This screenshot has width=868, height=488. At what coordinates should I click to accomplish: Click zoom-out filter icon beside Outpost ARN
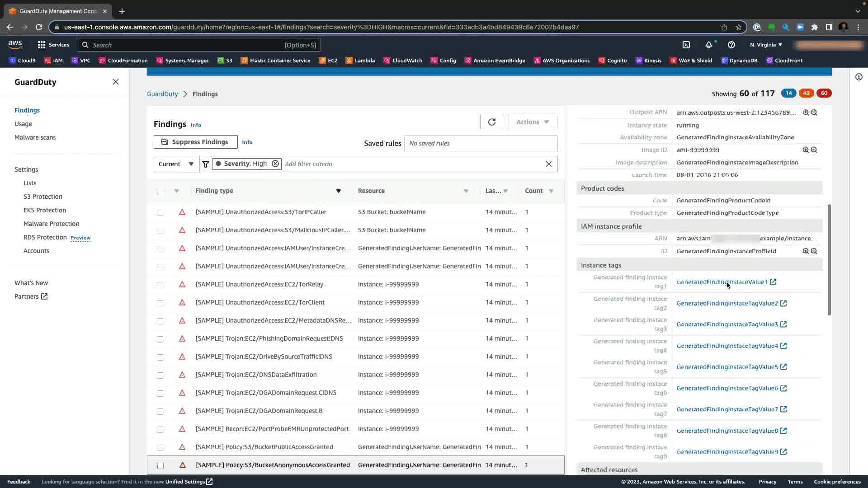tap(814, 113)
